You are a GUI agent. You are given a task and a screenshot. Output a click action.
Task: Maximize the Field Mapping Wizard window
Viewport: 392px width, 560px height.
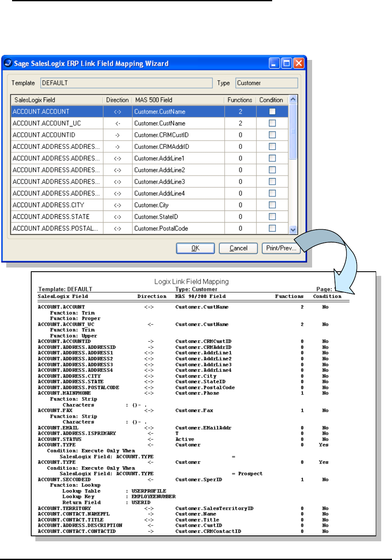point(286,63)
